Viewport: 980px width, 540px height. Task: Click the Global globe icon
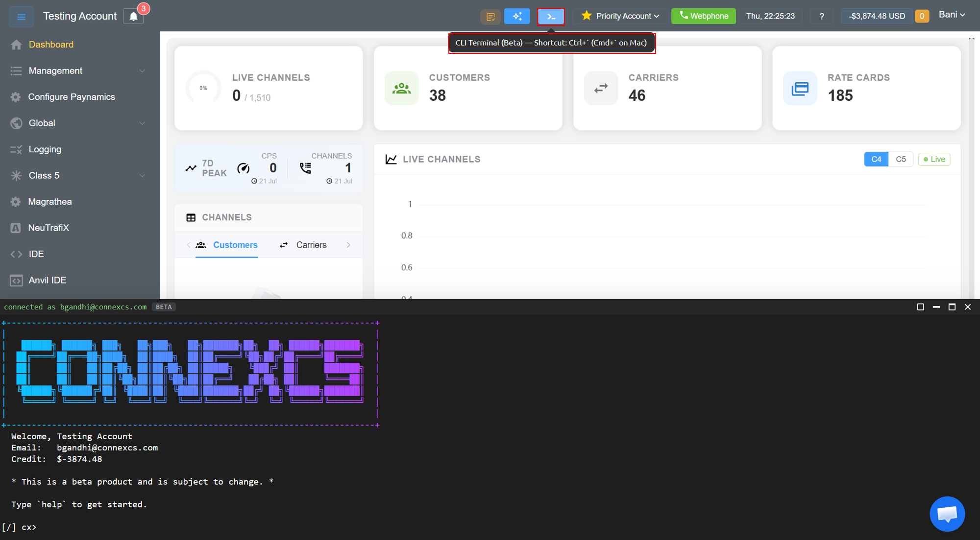16,123
